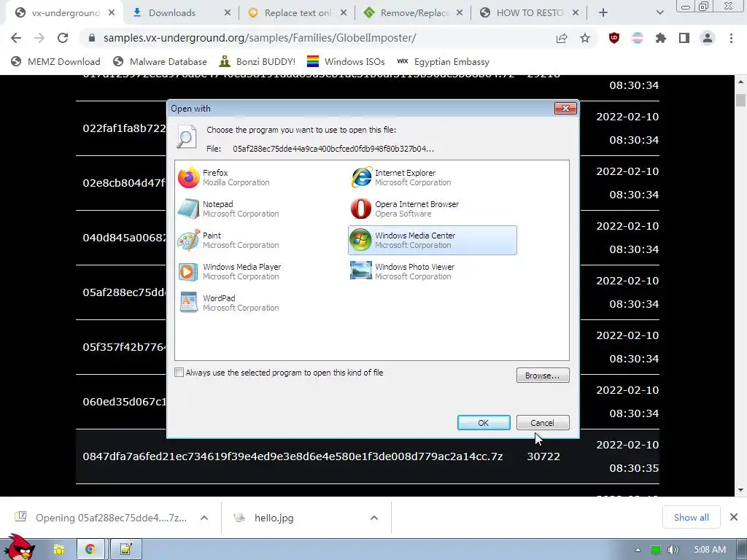The image size is (747, 560).
Task: Open the Downloads browser tab
Action: 171,13
